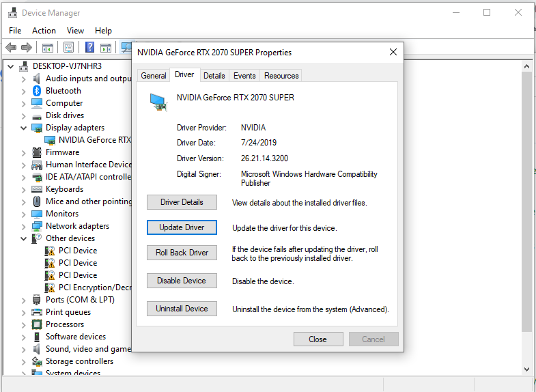Click the driver date 7/24/2019 text
Screen dimensions: 536x392
(258, 143)
